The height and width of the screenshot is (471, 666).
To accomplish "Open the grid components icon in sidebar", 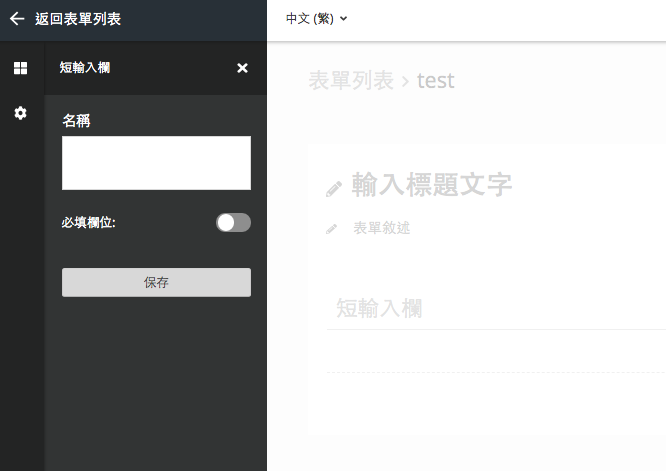I will (x=20, y=68).
